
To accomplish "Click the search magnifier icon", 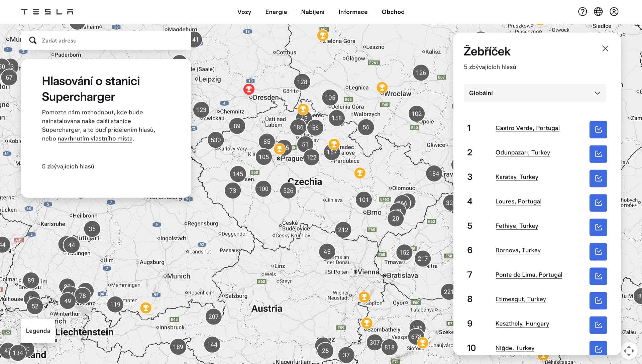I will click(33, 40).
